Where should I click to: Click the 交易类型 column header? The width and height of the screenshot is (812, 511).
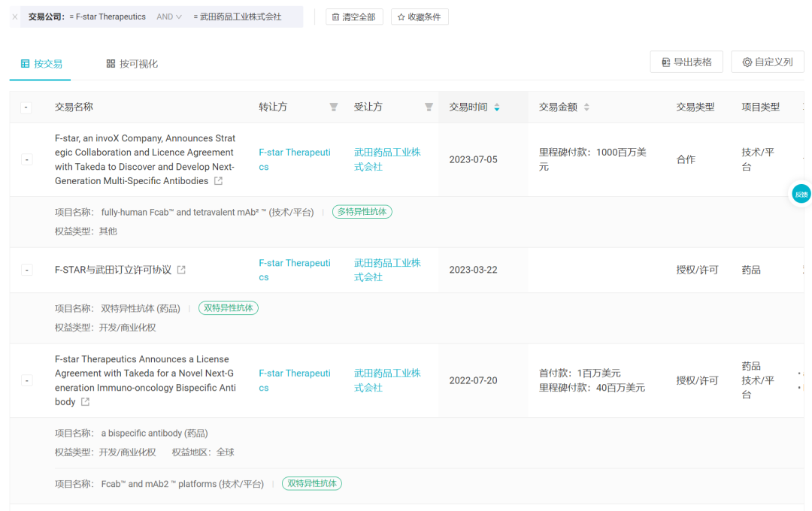695,107
